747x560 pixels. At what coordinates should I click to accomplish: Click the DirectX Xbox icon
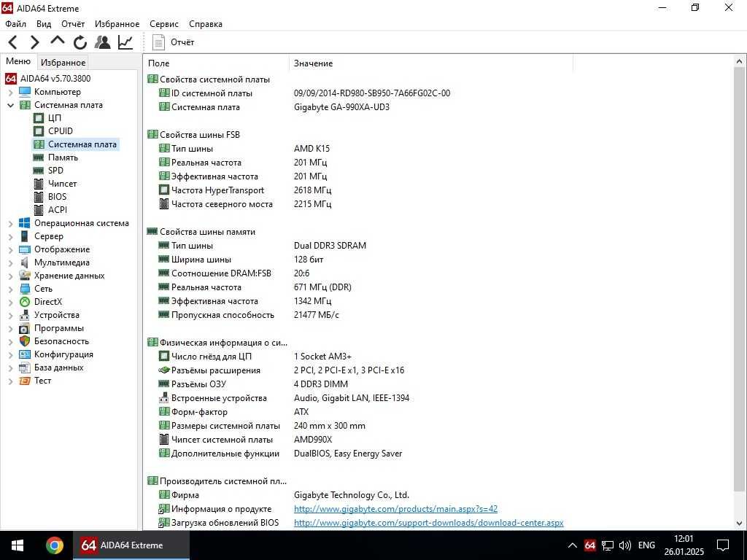tap(25, 301)
